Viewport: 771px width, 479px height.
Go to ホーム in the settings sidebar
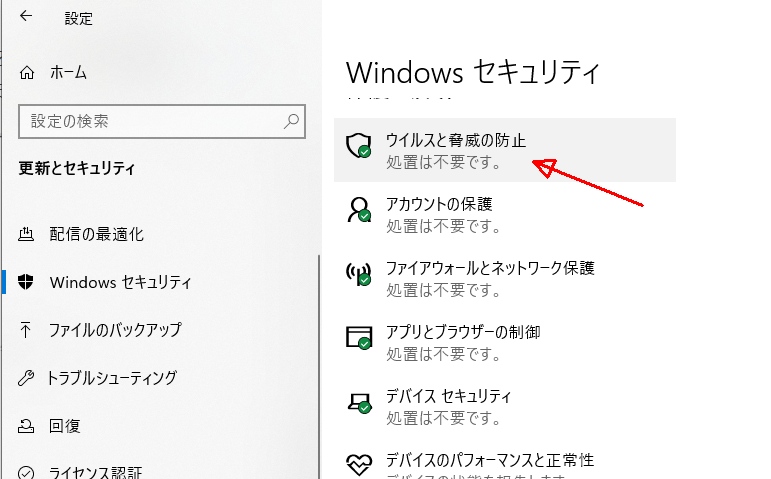(x=68, y=73)
